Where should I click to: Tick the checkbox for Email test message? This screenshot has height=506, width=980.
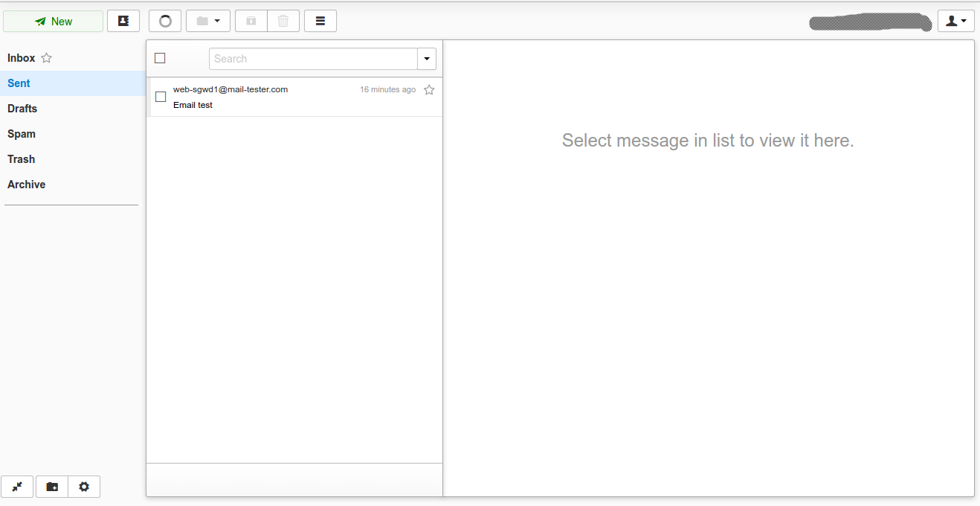pos(161,97)
